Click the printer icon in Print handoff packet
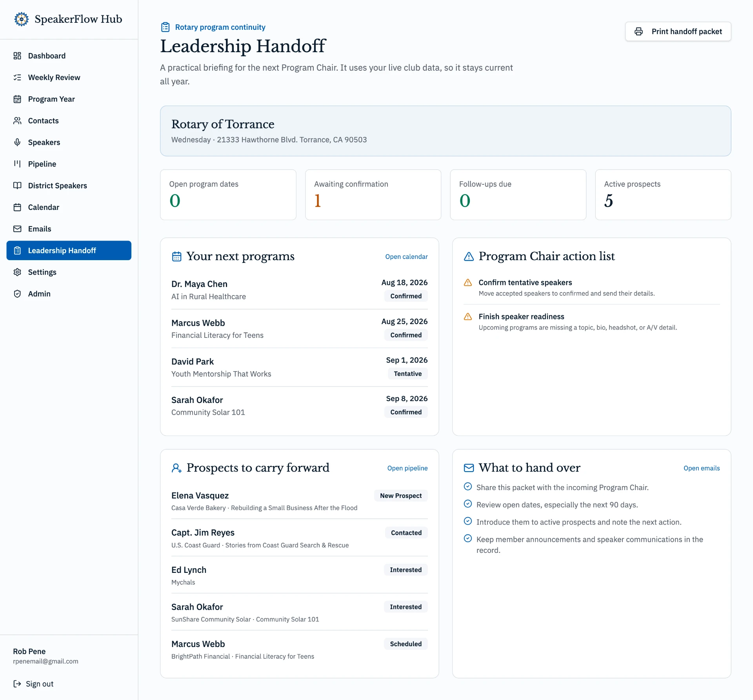The width and height of the screenshot is (753, 700). pos(638,31)
